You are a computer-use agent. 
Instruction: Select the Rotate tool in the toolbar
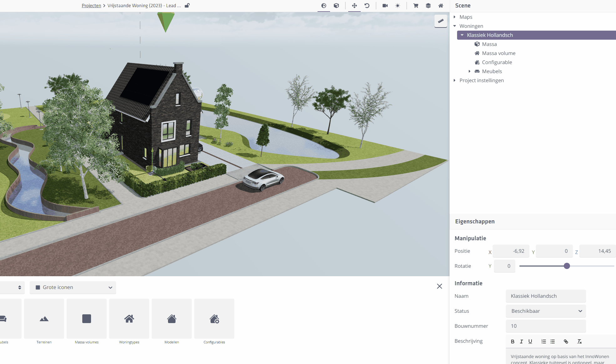pos(367,5)
